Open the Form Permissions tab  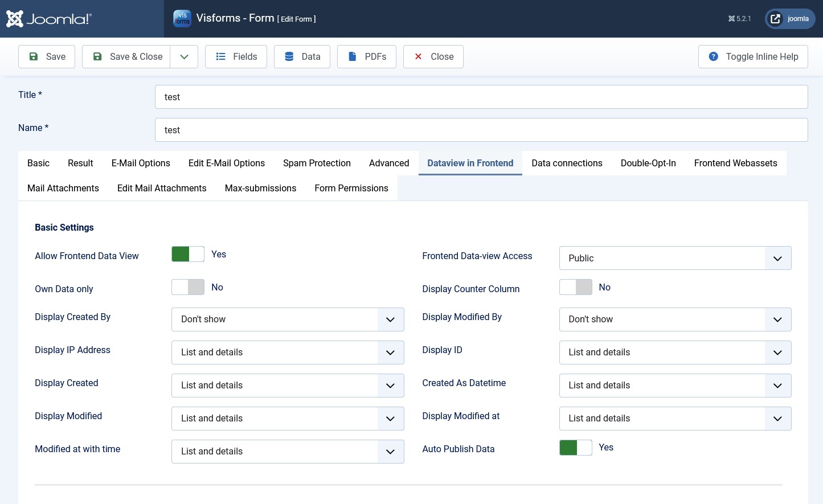[x=351, y=188]
